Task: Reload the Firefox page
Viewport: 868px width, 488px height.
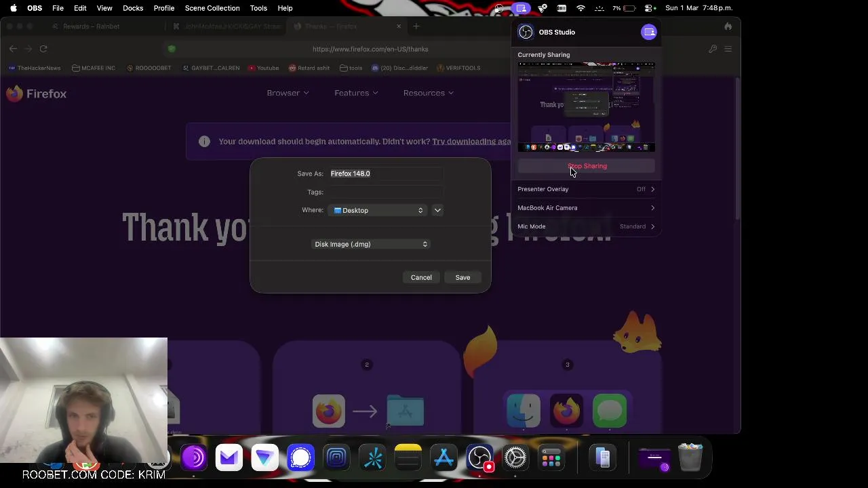Action: coord(43,49)
